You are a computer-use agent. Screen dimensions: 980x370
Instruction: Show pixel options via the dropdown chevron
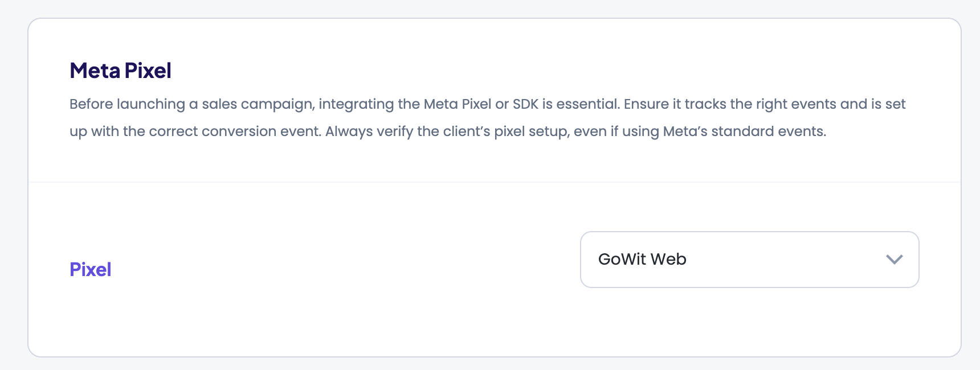click(894, 260)
